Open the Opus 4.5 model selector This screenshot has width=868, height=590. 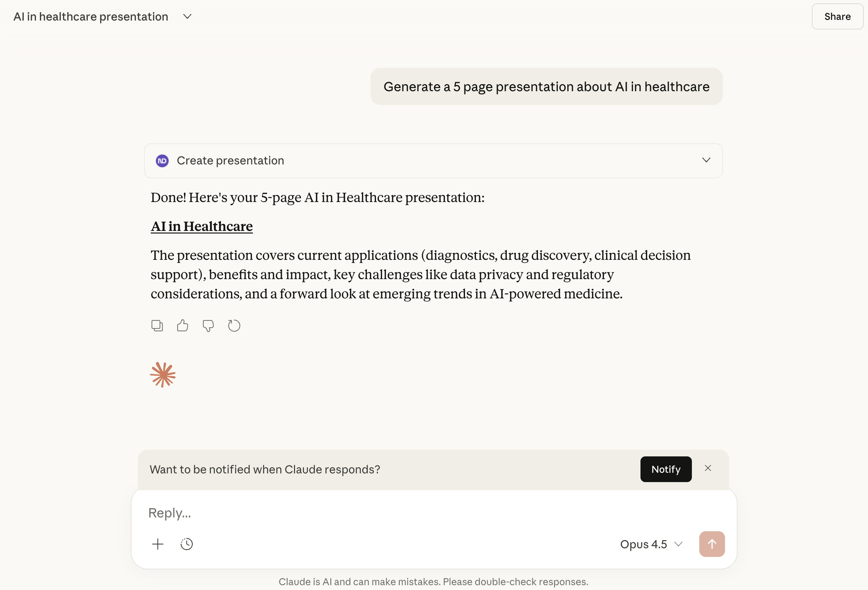click(651, 544)
